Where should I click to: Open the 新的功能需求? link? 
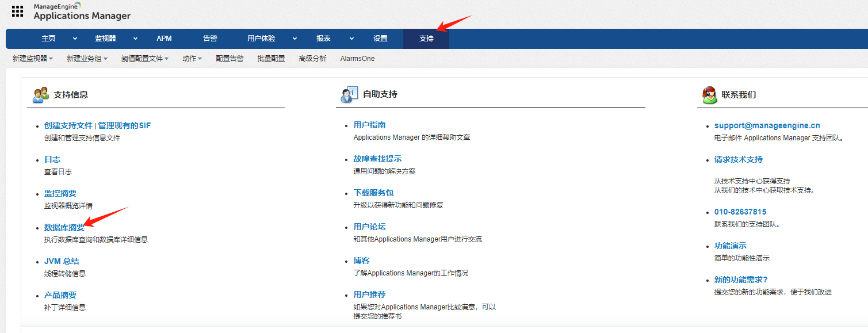pyautogui.click(x=741, y=280)
